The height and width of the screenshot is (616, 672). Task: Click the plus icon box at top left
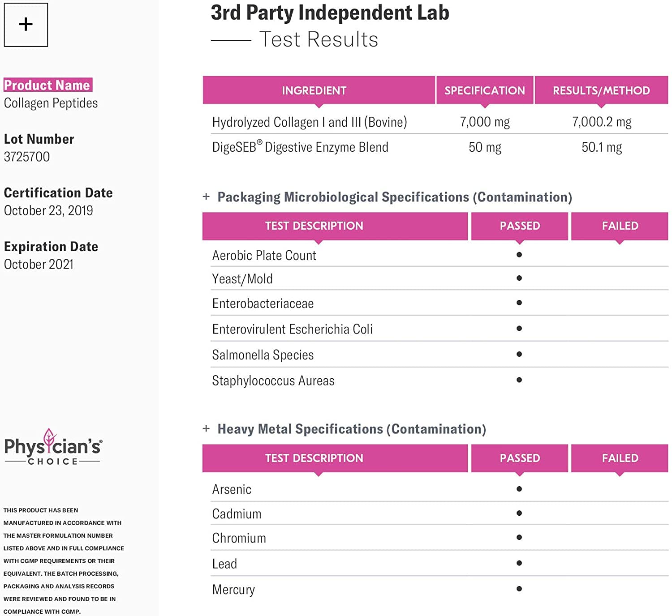click(x=26, y=25)
